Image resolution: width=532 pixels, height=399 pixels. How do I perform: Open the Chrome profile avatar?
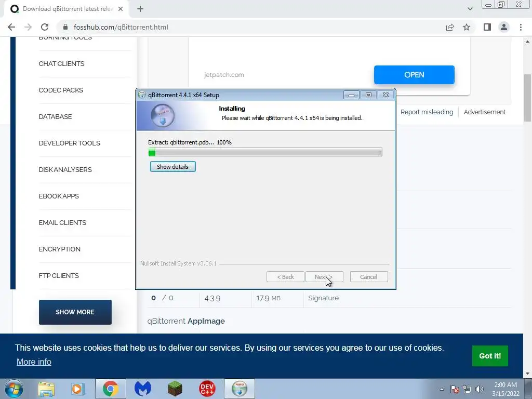504,27
